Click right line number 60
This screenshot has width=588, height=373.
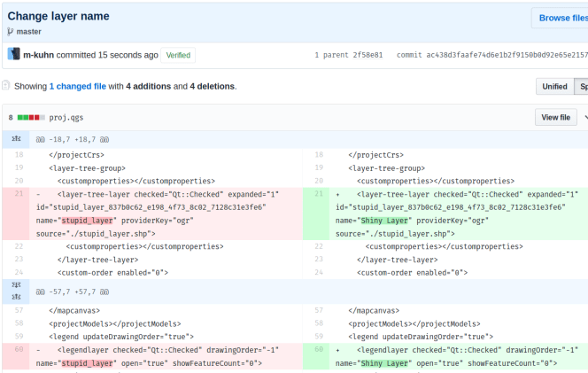[x=319, y=349]
